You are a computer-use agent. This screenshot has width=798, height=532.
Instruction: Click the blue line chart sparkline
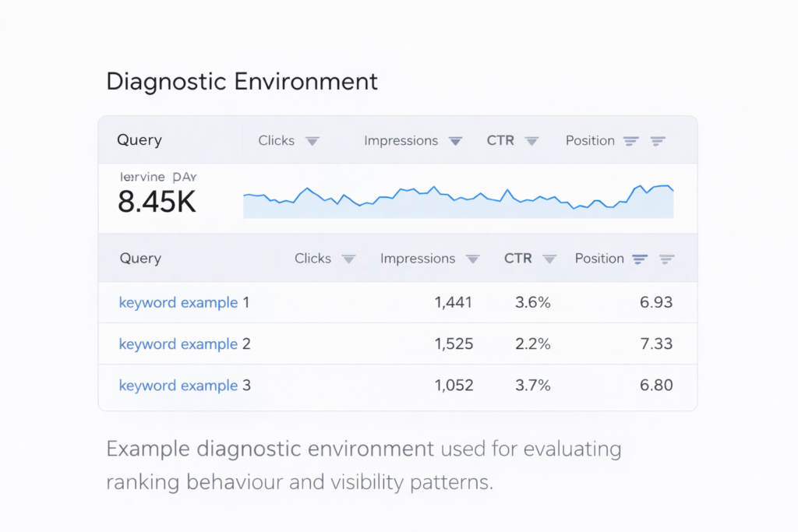(458, 201)
